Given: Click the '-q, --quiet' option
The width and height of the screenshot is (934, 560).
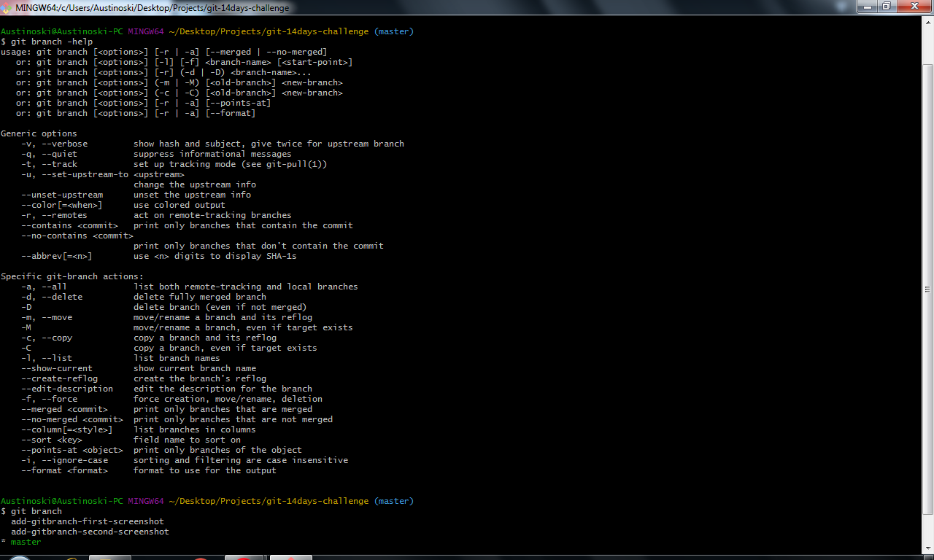Looking at the screenshot, I should tap(49, 154).
